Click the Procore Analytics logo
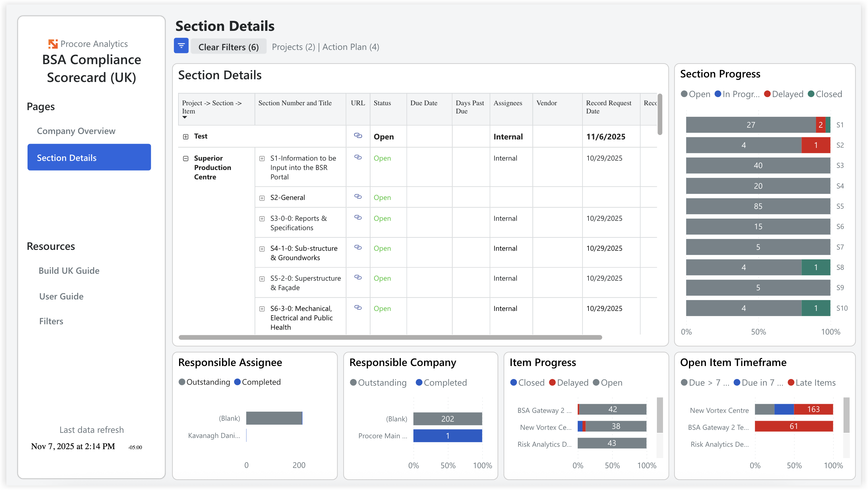 [53, 44]
